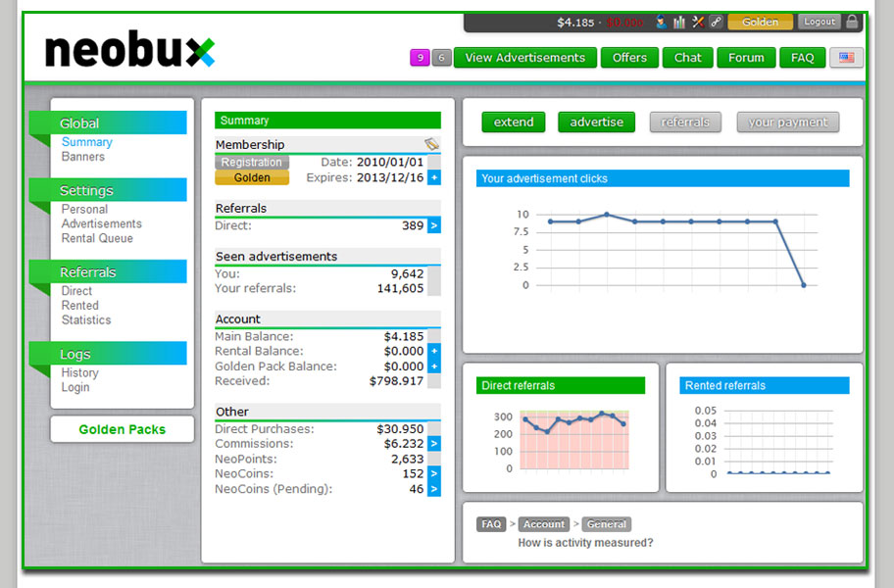This screenshot has height=588, width=894.
Task: Open View Advertisements page
Action: point(525,58)
